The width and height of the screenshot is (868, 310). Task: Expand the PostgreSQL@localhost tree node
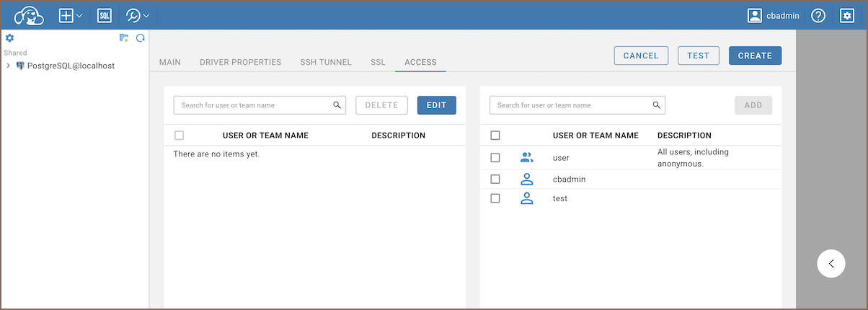(x=8, y=66)
